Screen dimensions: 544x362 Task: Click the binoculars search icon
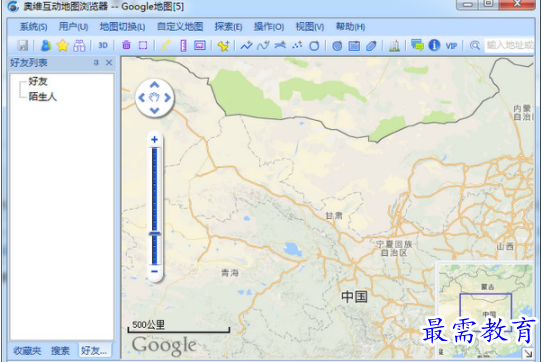coord(79,45)
